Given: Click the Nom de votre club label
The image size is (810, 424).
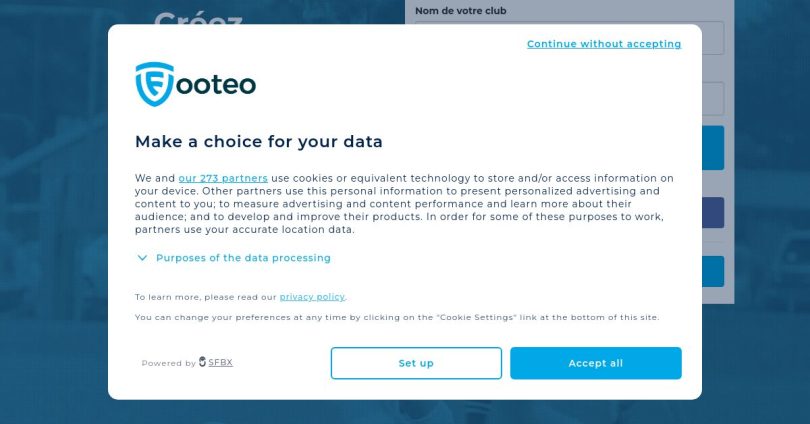Looking at the screenshot, I should tap(461, 11).
